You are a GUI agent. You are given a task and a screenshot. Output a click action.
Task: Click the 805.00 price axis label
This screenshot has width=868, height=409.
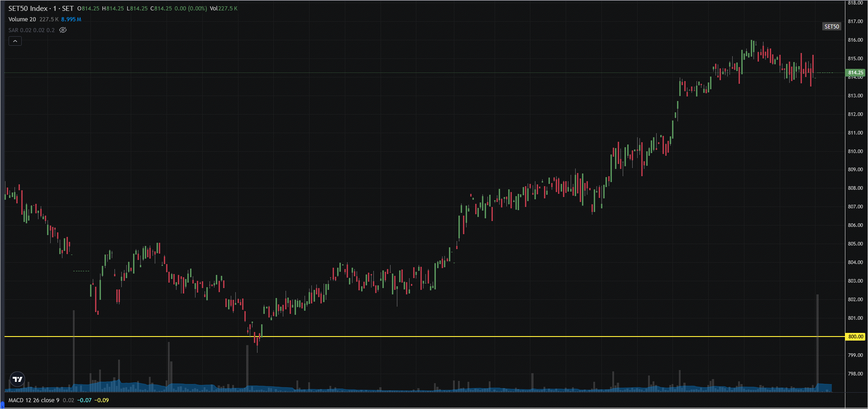point(855,244)
